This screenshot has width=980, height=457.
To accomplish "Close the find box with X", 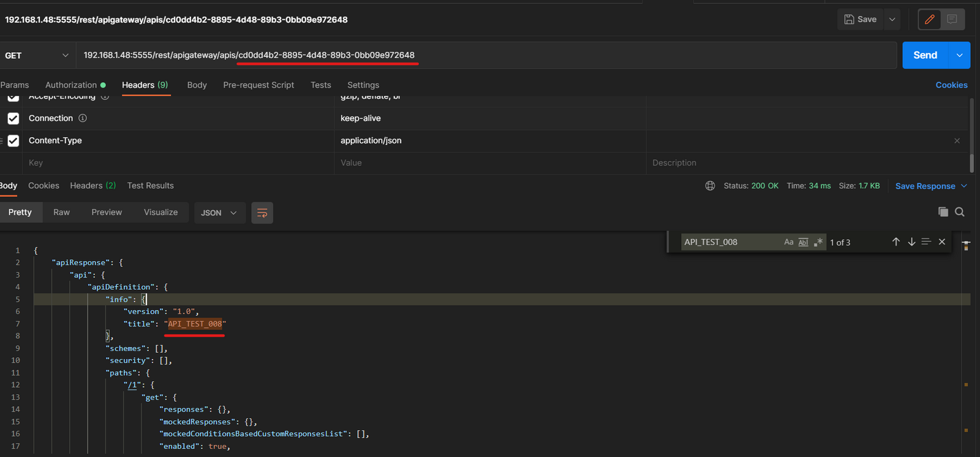I will pos(942,242).
